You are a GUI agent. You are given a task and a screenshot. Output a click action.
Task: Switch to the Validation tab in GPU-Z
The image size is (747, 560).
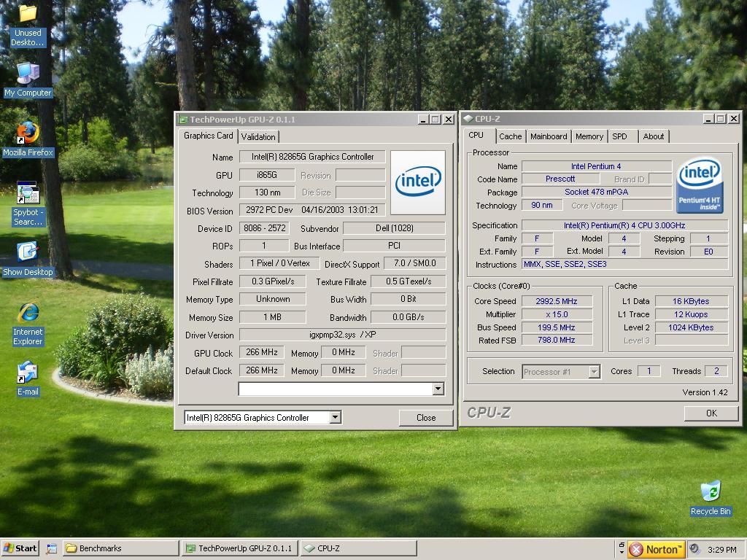(x=258, y=136)
